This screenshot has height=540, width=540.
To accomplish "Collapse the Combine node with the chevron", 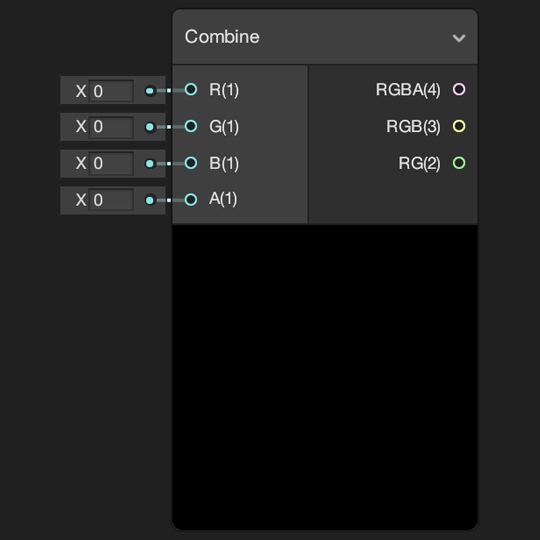I will click(x=459, y=38).
